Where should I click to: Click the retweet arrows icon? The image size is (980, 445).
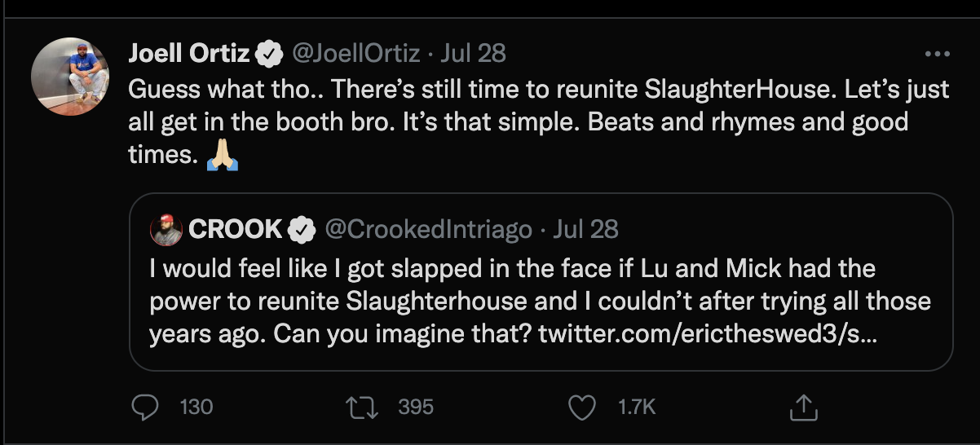tap(362, 407)
